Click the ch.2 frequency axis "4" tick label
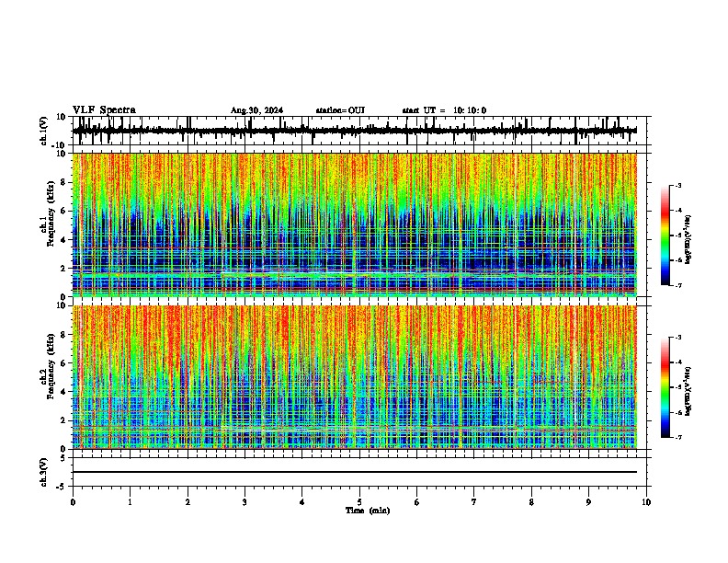The width and height of the screenshot is (728, 563). pyautogui.click(x=64, y=392)
